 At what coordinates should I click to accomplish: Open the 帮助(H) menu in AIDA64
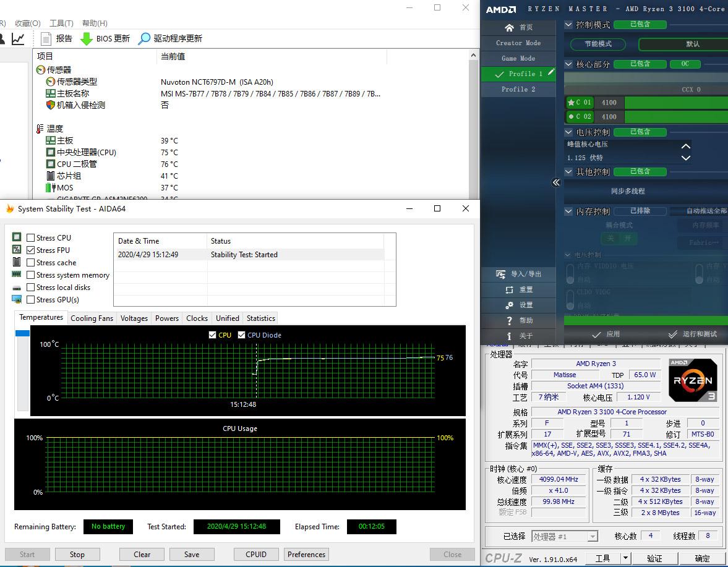(x=95, y=23)
